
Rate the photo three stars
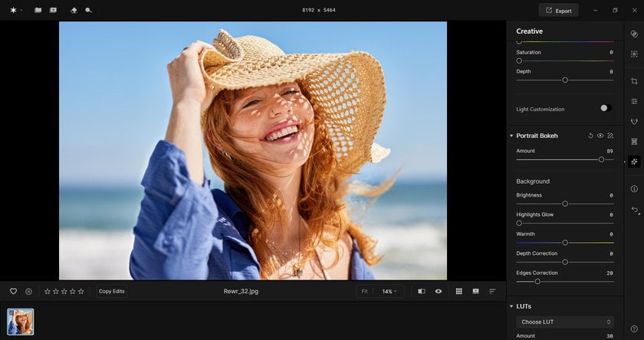[64, 291]
